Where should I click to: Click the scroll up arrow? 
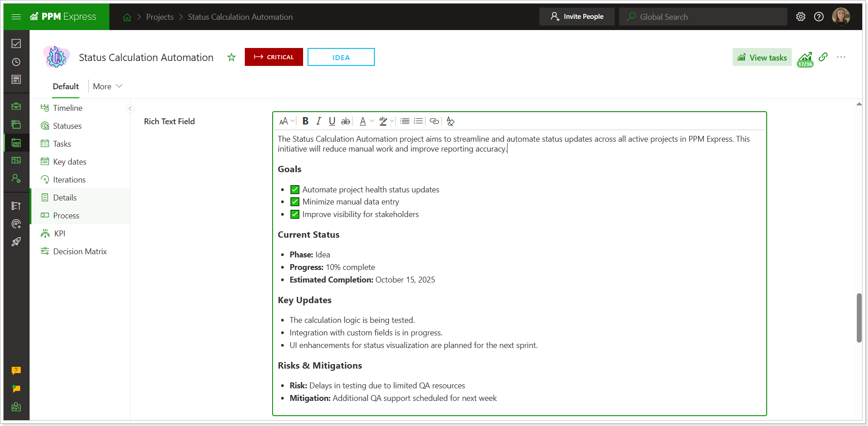859,104
